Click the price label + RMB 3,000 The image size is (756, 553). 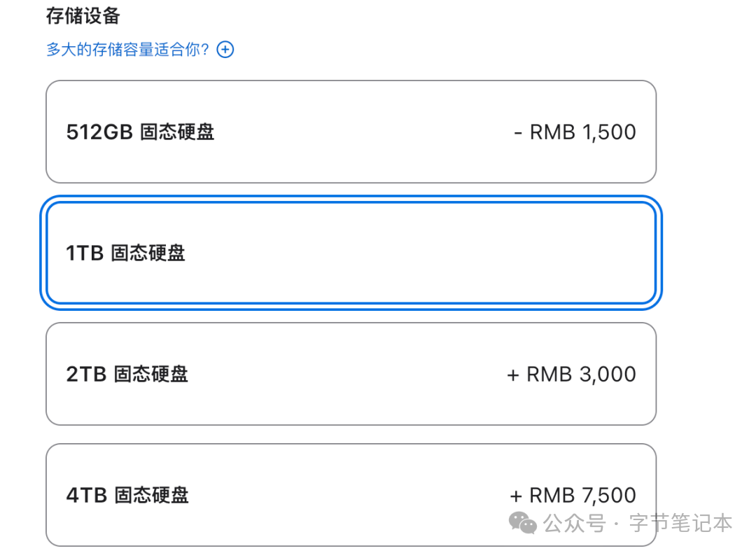click(570, 374)
